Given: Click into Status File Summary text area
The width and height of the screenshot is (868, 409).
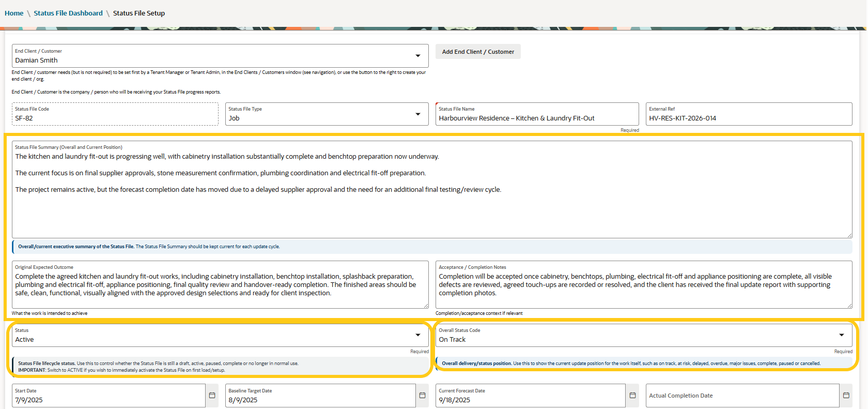Looking at the screenshot, I should coord(432,190).
